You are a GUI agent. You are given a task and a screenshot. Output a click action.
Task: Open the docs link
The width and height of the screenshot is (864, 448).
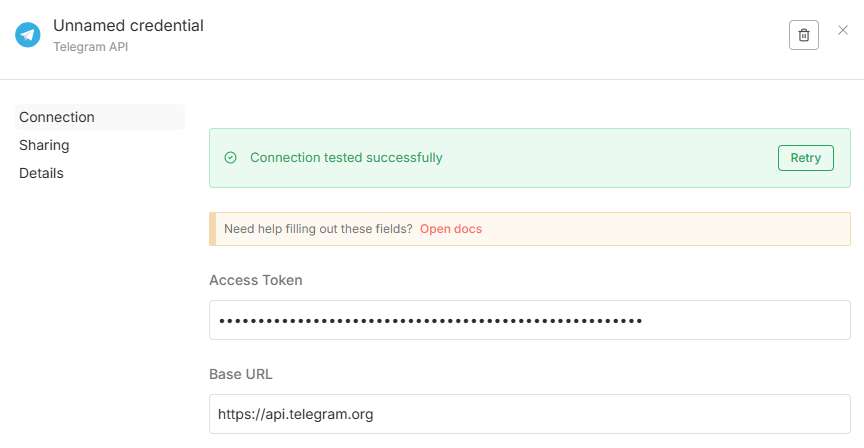[x=450, y=229]
